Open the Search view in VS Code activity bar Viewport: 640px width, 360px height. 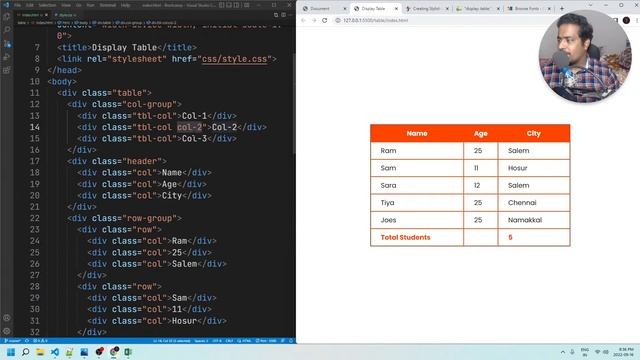7,30
